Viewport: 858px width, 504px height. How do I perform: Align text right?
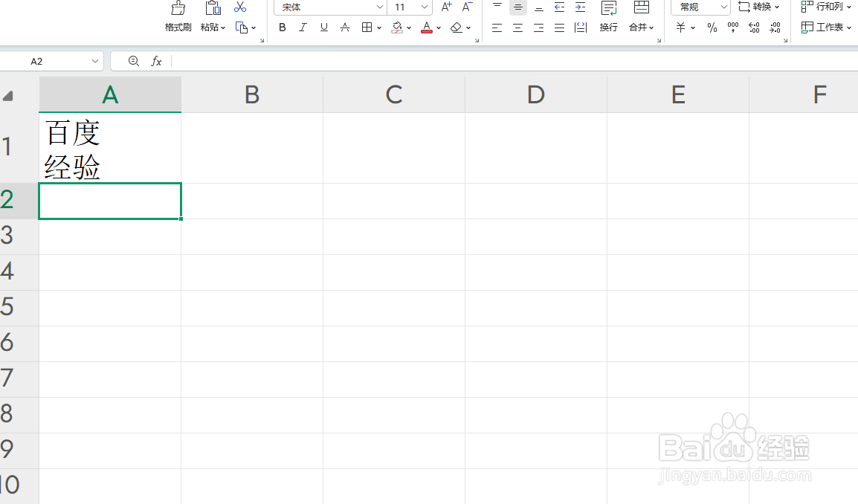coord(538,28)
